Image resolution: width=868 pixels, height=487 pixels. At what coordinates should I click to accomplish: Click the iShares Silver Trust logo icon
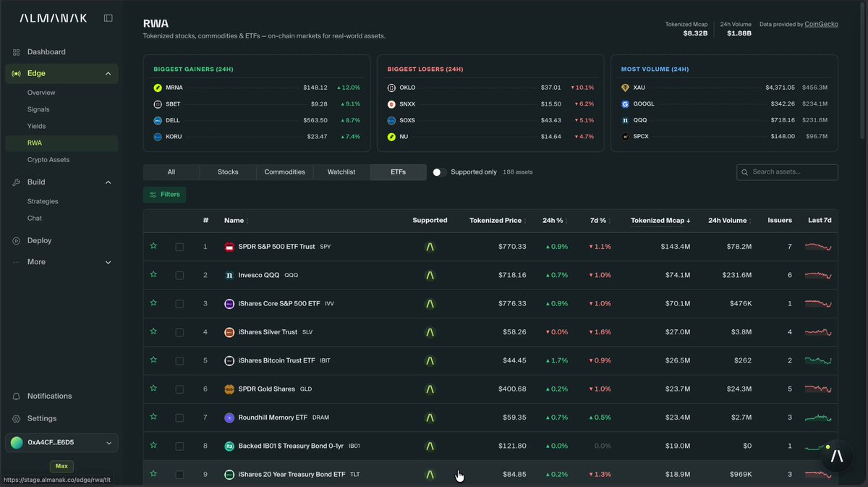pos(229,332)
